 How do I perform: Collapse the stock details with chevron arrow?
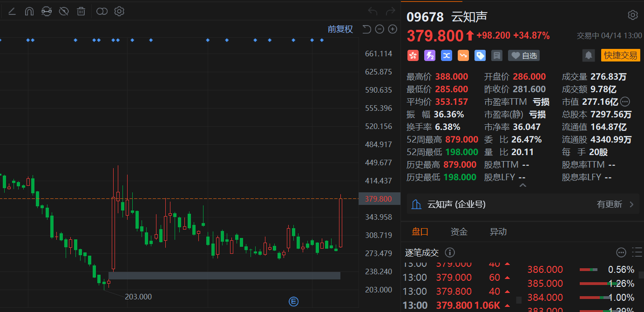point(522,185)
